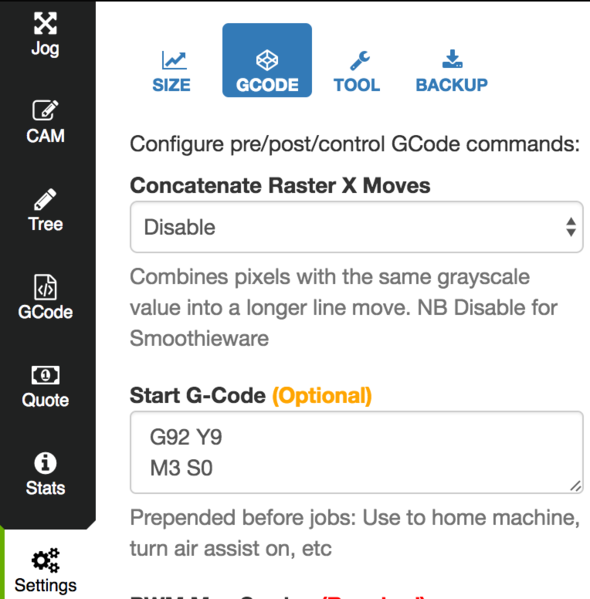Click the G92 Y9 line in the Start G-Code box
This screenshot has height=599, width=590.
(186, 437)
